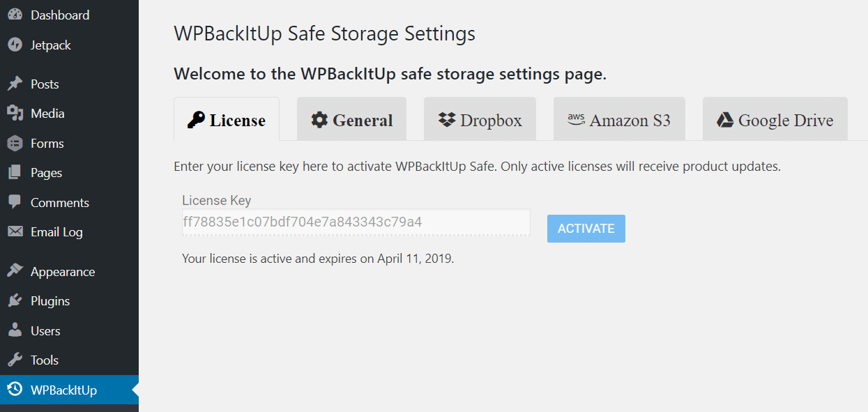Click the ACTIVATE license button

(586, 229)
